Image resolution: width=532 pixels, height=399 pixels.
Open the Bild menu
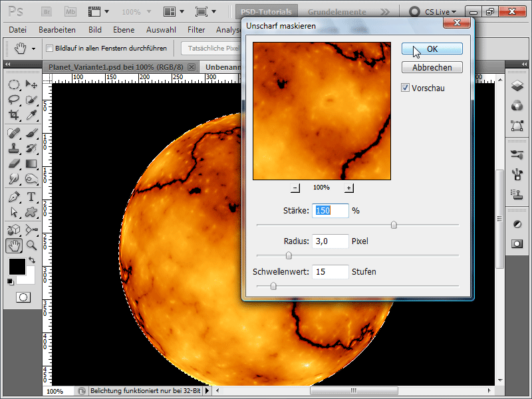pos(95,30)
